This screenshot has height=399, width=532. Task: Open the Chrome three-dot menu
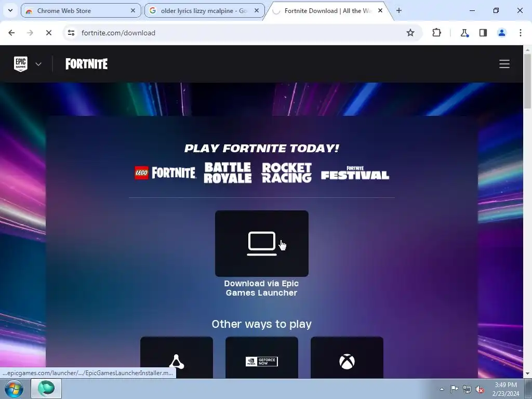(521, 33)
